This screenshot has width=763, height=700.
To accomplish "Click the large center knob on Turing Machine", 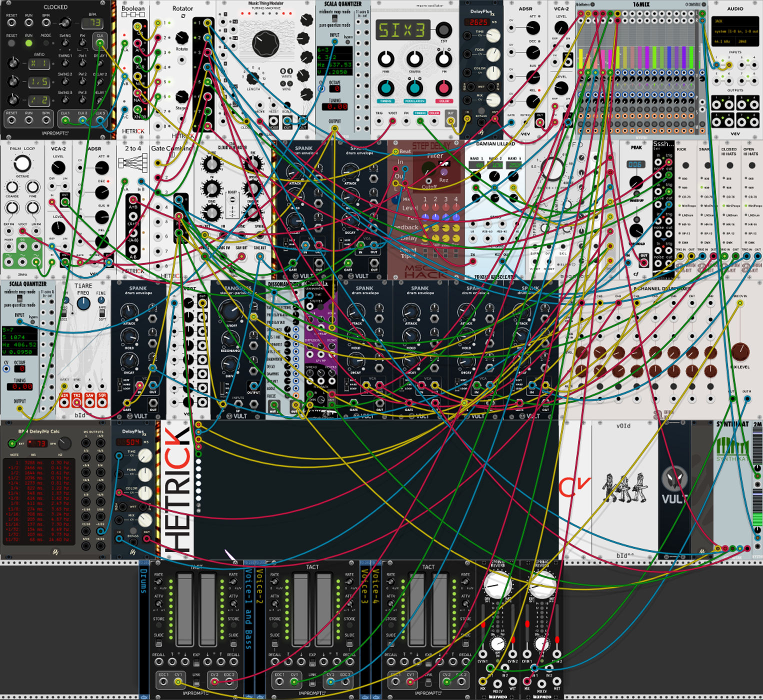I will pyautogui.click(x=265, y=43).
